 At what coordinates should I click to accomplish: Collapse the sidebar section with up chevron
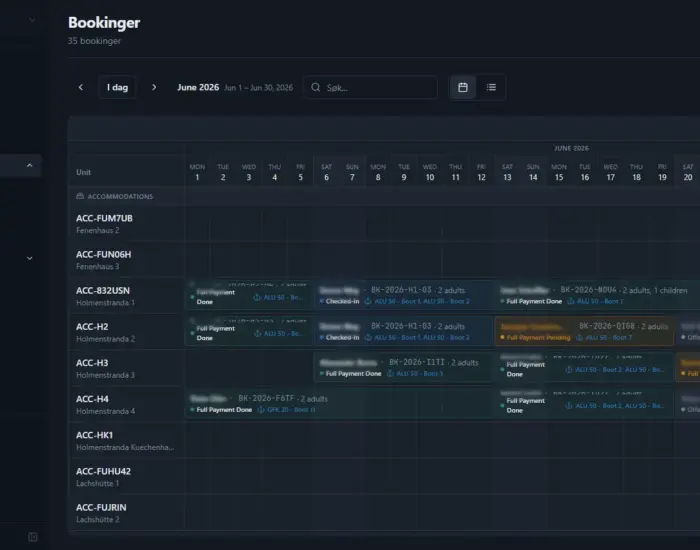tap(29, 166)
